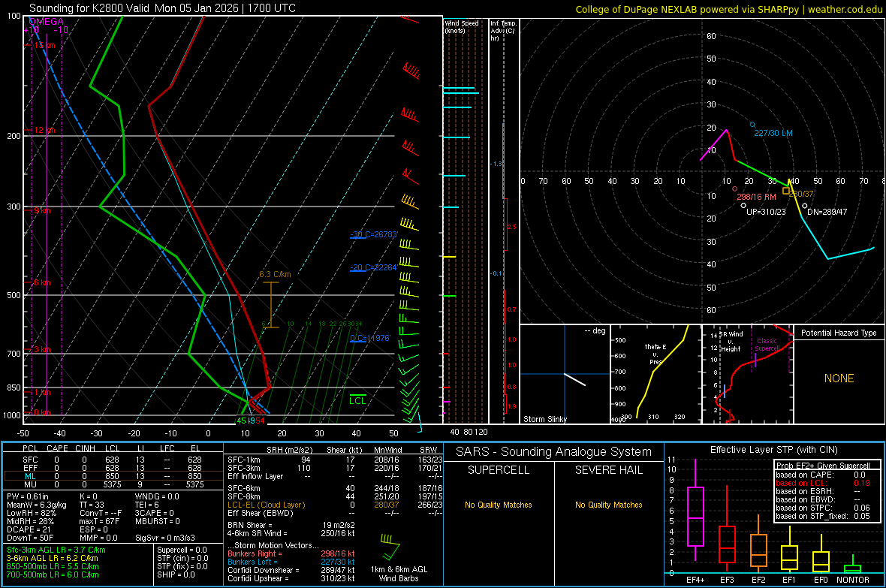Click the 6.3 C/km lapse rate bracket
Image resolution: width=886 pixels, height=588 pixels.
[x=271, y=304]
